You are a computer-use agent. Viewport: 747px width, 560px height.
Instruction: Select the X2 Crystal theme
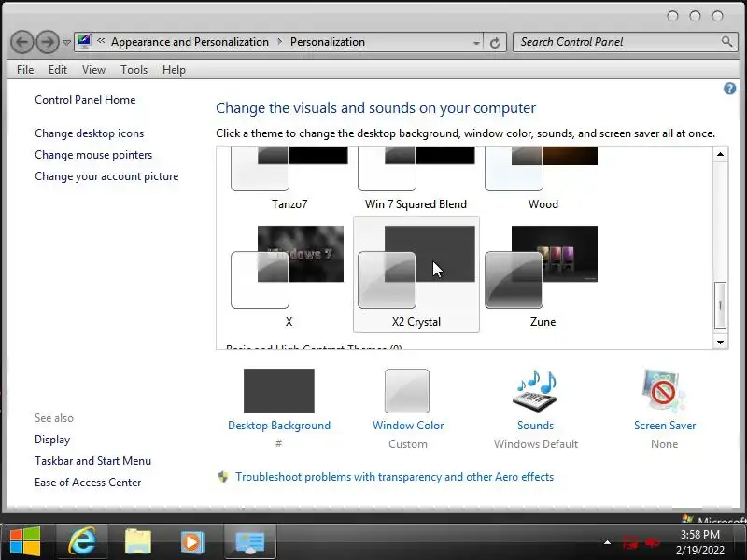(x=416, y=273)
